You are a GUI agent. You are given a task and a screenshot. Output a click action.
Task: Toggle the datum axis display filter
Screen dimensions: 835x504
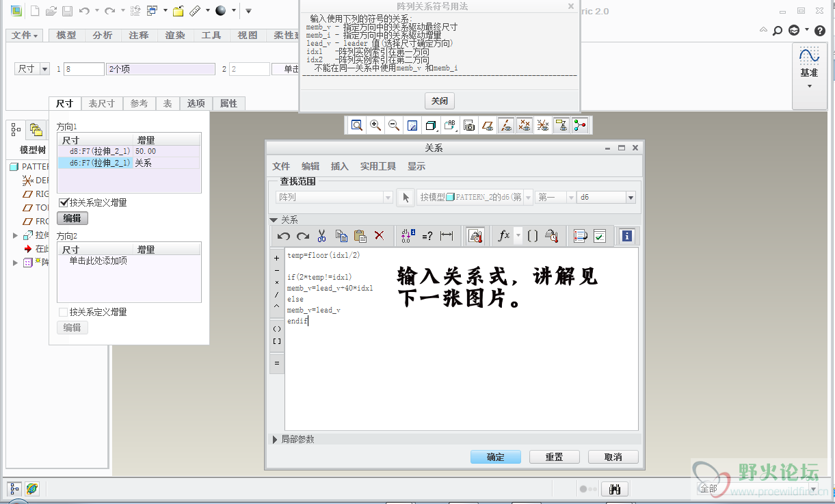click(506, 125)
